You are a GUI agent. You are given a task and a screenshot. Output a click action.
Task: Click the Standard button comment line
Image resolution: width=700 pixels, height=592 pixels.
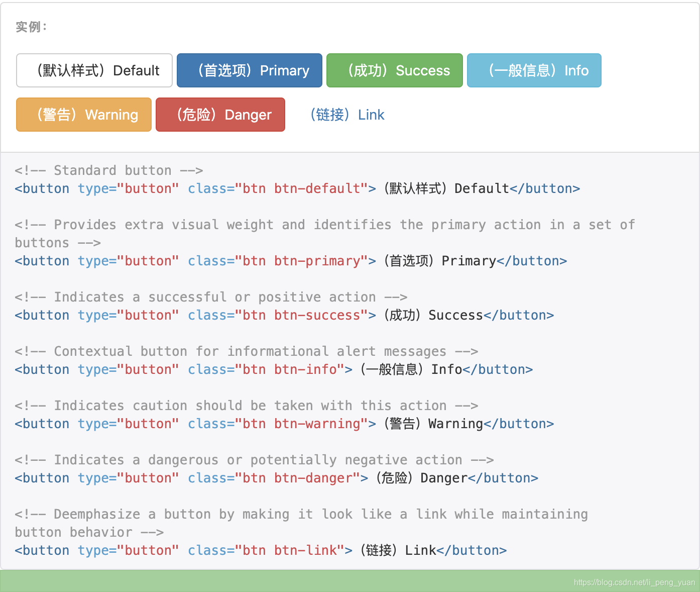point(108,170)
